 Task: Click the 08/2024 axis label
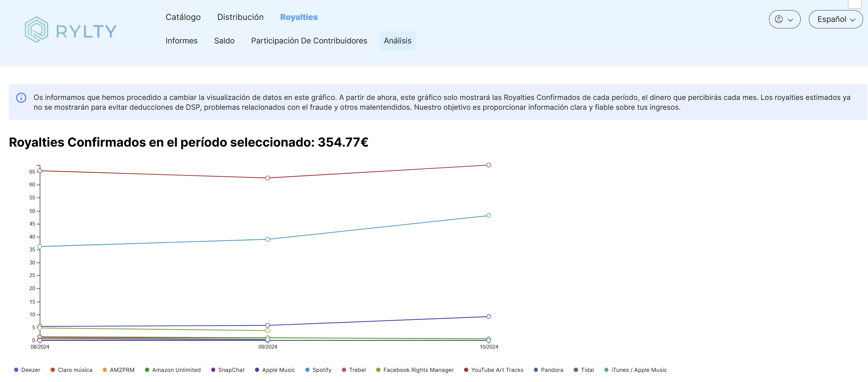[x=40, y=347]
